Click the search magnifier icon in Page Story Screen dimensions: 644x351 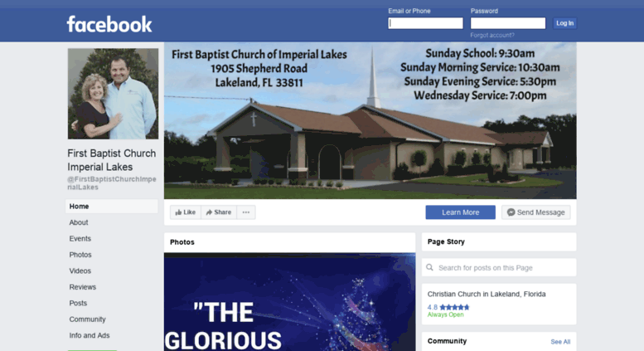(x=429, y=267)
